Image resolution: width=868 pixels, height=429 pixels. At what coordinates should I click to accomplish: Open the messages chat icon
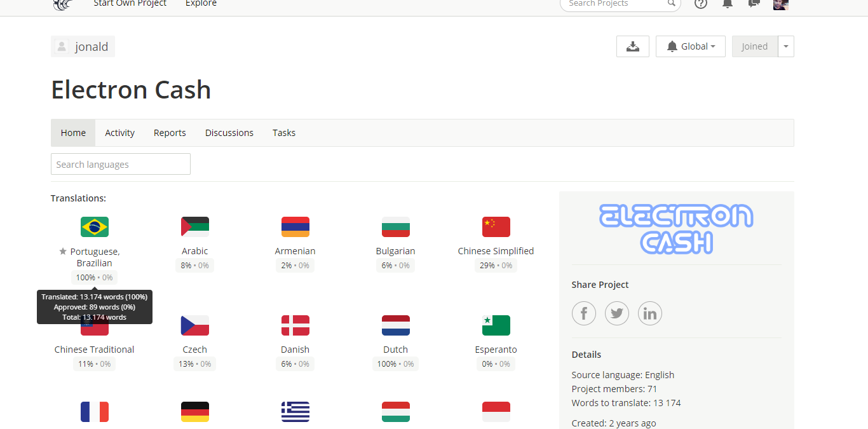click(754, 4)
